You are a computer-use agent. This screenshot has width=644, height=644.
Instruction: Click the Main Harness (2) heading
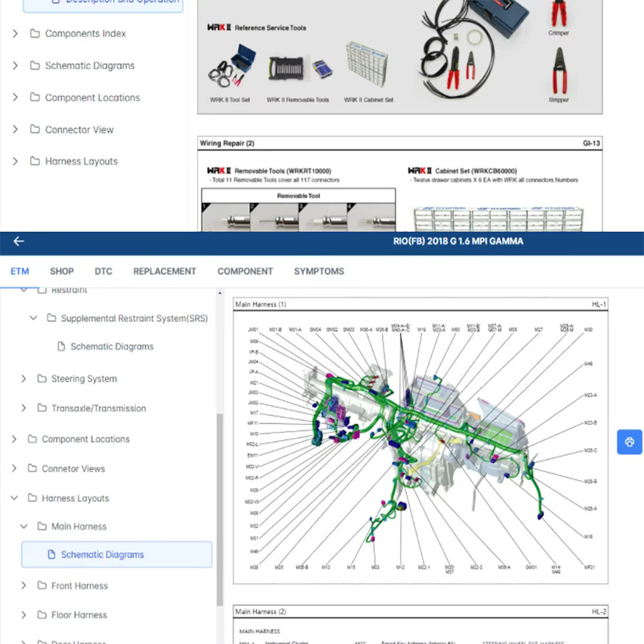[260, 612]
